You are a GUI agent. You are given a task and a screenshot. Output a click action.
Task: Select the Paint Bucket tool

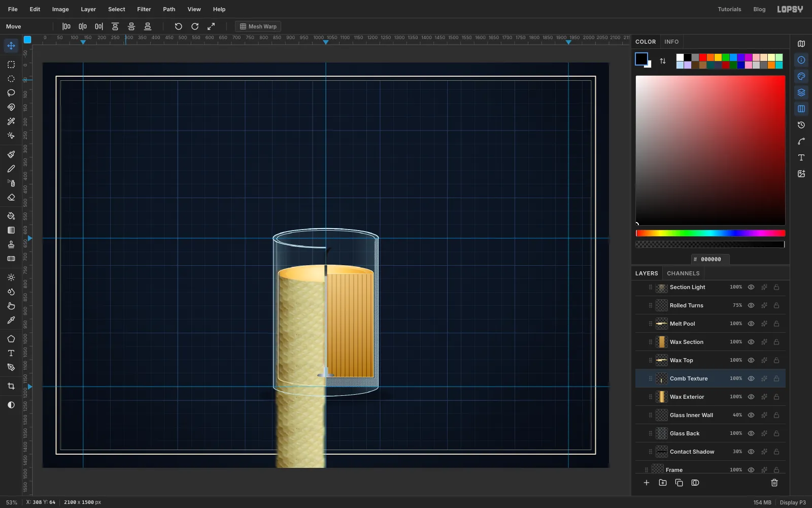[11, 216]
